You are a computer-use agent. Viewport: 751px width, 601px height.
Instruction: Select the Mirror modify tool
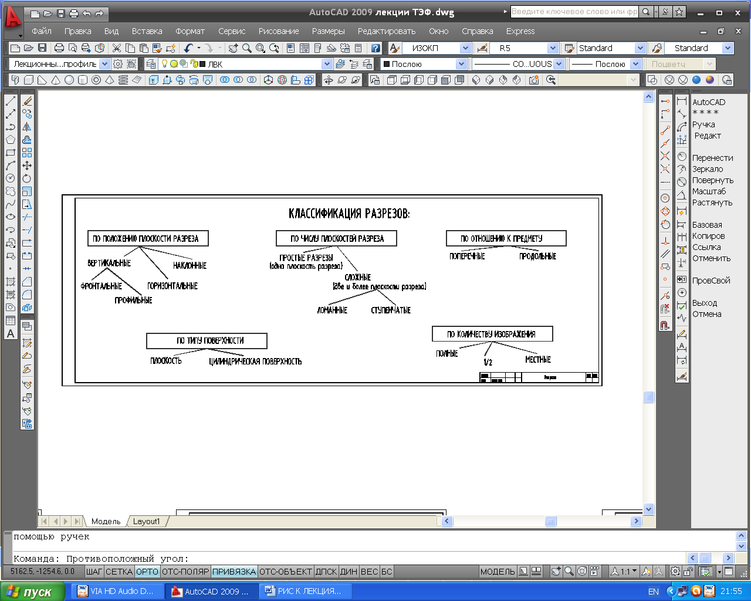(27, 127)
